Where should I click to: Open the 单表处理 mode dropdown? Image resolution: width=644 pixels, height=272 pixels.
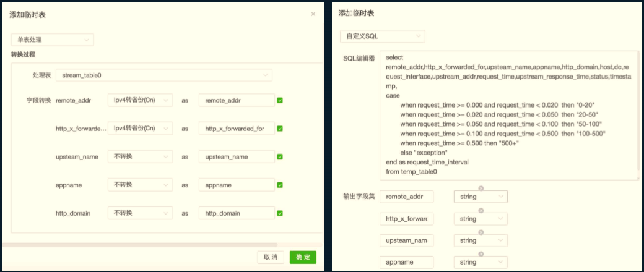point(53,40)
